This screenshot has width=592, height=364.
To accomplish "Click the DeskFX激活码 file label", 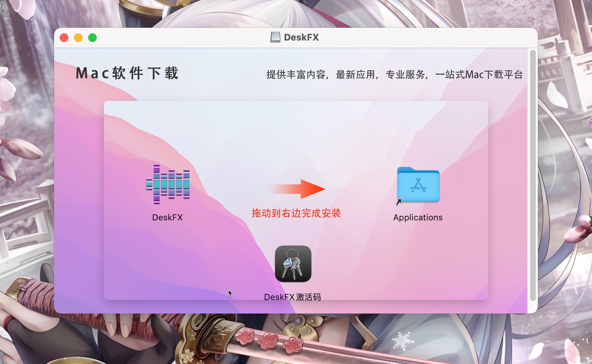I will pyautogui.click(x=292, y=297).
